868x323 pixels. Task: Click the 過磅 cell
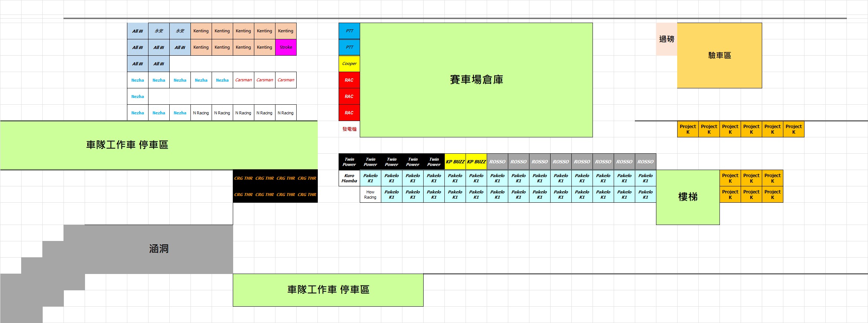coord(666,39)
